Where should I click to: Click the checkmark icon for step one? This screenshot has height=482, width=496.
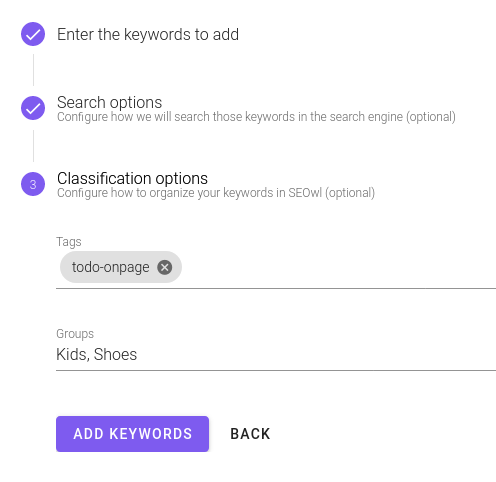point(33,34)
